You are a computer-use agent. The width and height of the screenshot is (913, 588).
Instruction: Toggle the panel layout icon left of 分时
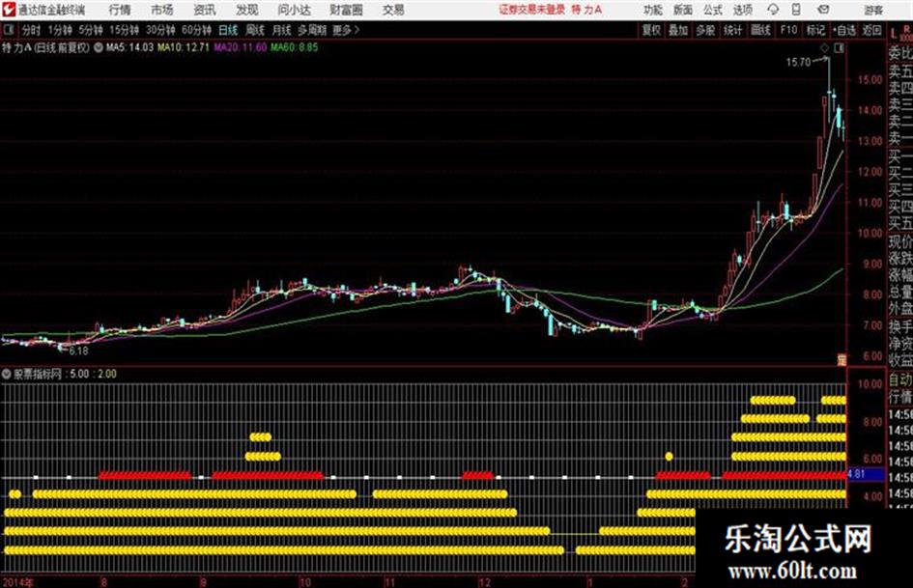8,30
